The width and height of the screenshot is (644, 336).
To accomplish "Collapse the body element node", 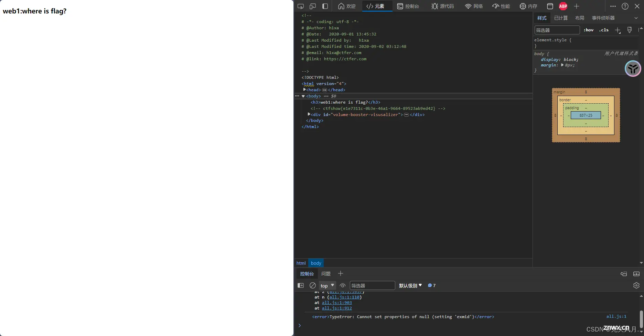I will point(303,96).
